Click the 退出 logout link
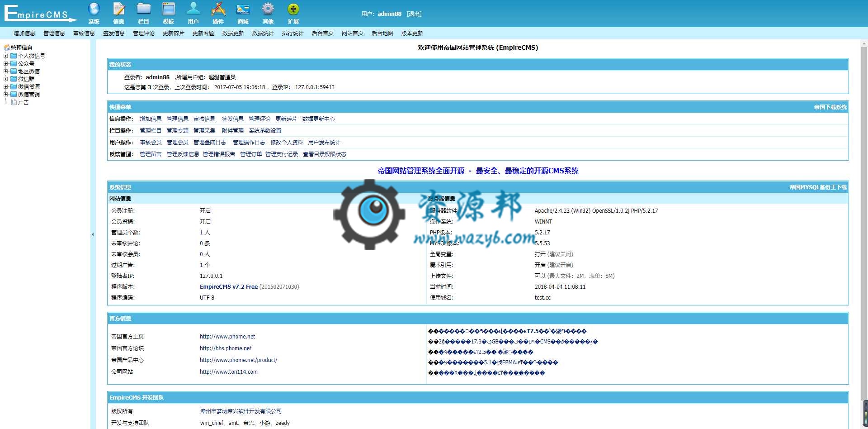The width and height of the screenshot is (868, 429). coord(414,14)
